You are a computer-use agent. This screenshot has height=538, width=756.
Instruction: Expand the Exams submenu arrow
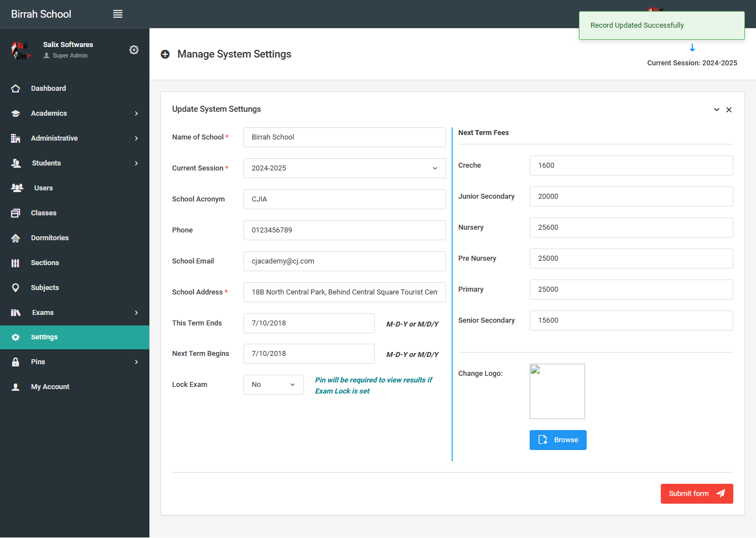(x=136, y=313)
